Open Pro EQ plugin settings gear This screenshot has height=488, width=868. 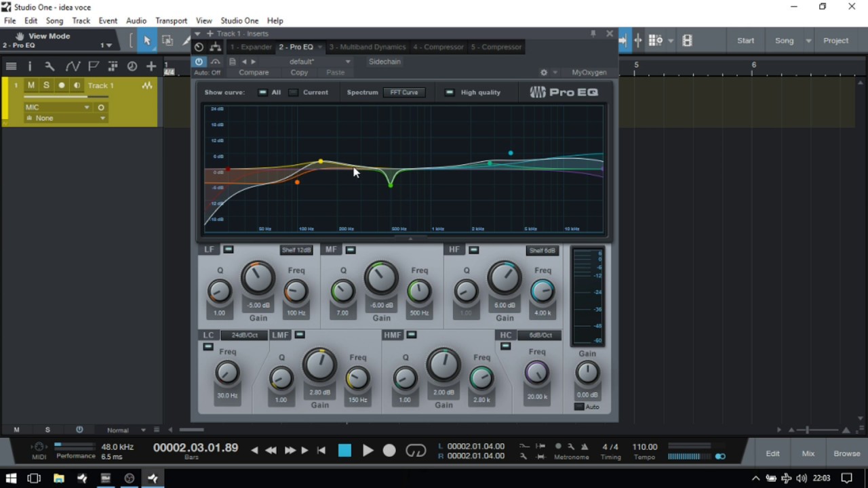click(x=544, y=73)
